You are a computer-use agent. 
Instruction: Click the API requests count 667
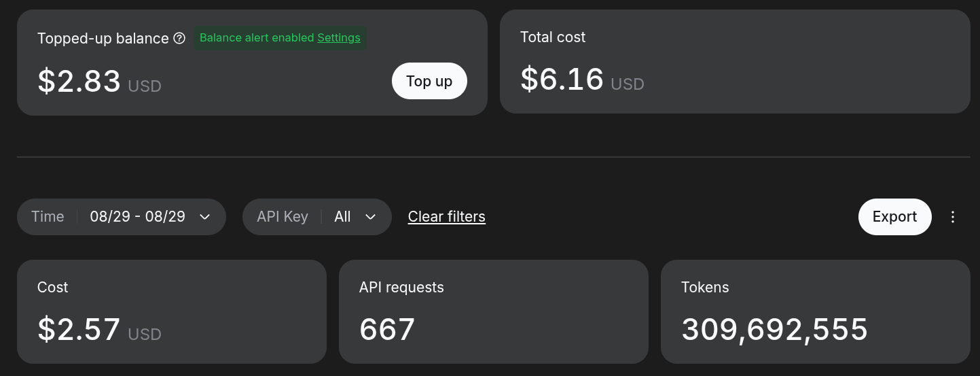387,330
